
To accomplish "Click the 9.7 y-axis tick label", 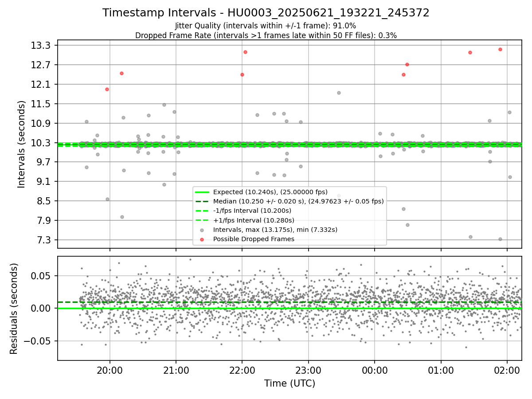I will (x=44, y=162).
